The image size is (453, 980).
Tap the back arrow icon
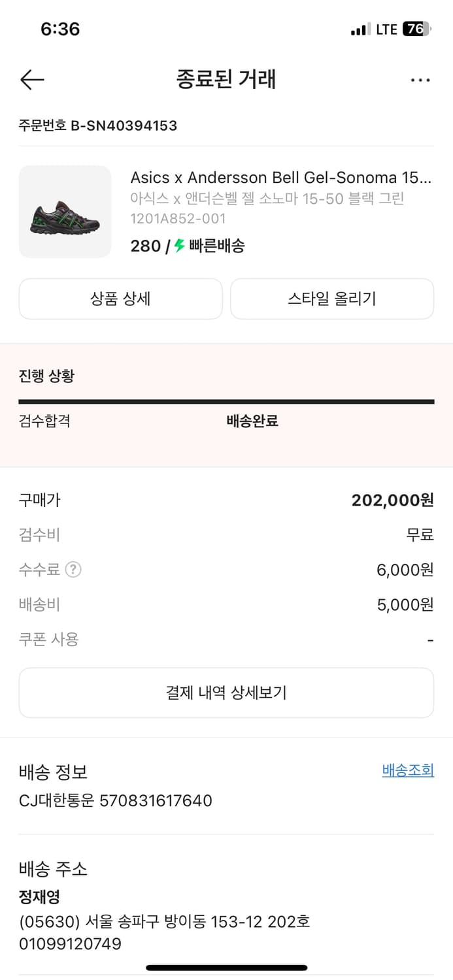(32, 80)
